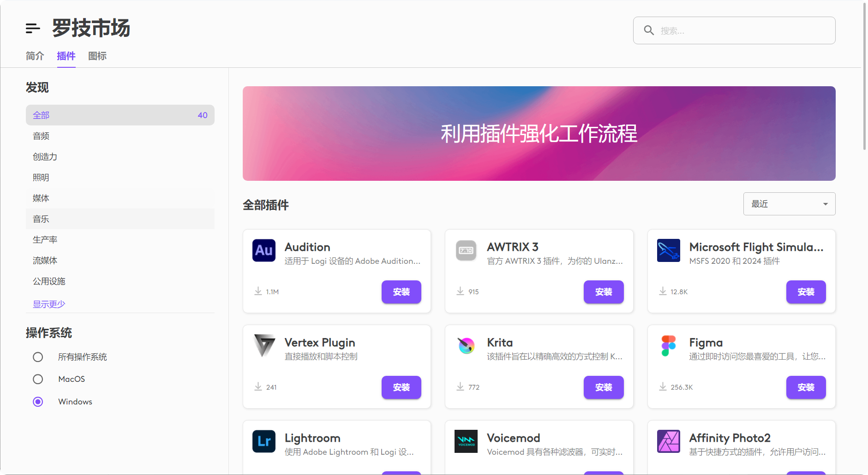
Task: Click the Flight Simulator download count icon
Action: tap(663, 291)
